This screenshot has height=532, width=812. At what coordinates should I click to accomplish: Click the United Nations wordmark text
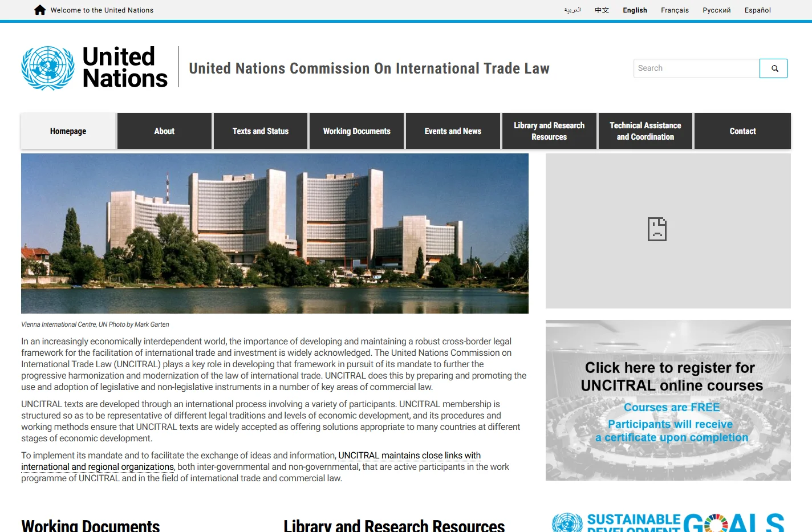(x=125, y=68)
